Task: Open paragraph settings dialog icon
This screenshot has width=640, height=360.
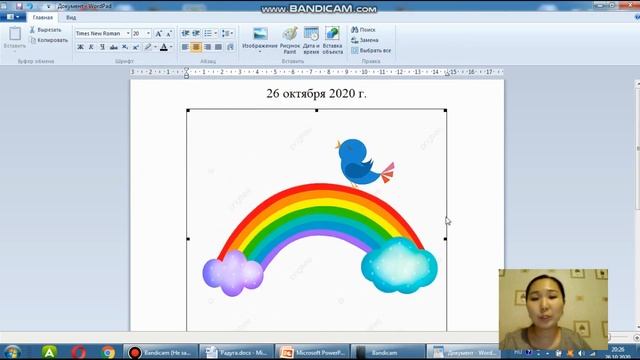Action: point(231,47)
